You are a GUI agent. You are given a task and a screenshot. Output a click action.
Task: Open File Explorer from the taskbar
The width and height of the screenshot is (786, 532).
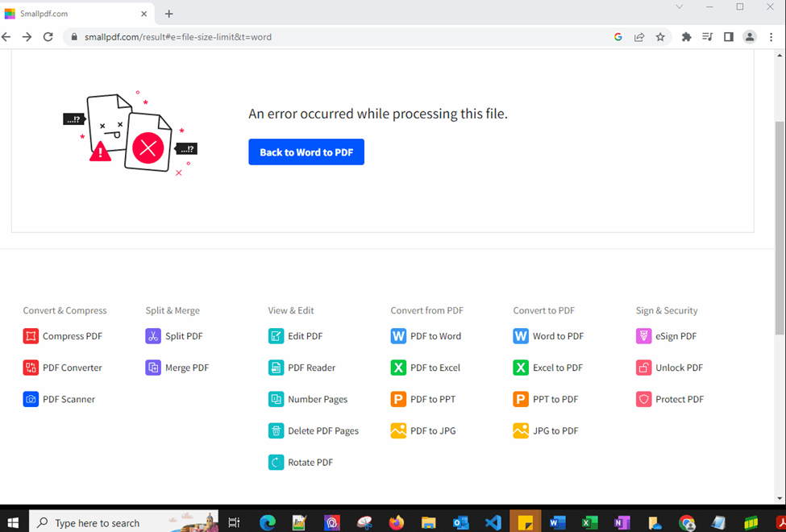click(428, 522)
